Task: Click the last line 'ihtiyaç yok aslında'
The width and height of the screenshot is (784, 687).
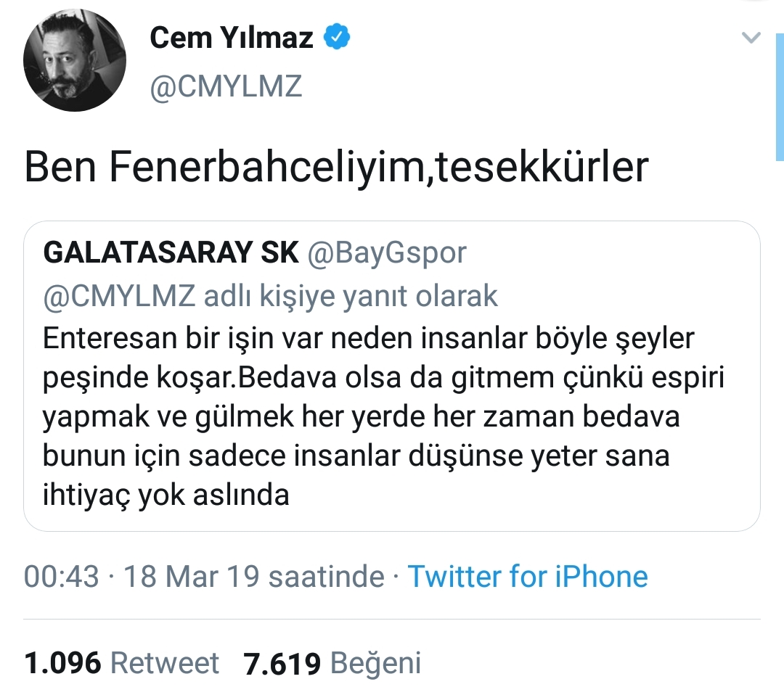Action: (166, 495)
